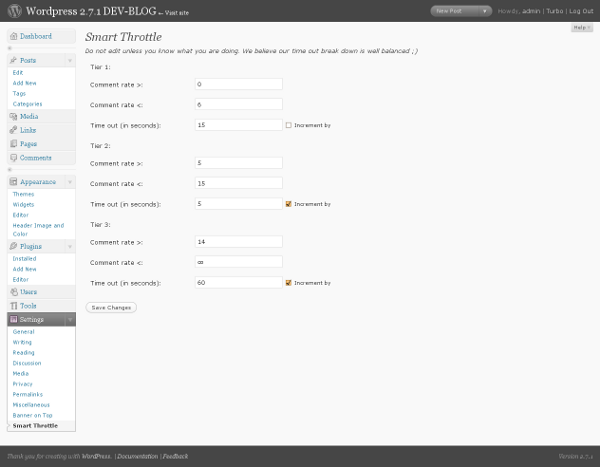Open the Dashboard menu
The width and height of the screenshot is (600, 467).
tap(36, 36)
